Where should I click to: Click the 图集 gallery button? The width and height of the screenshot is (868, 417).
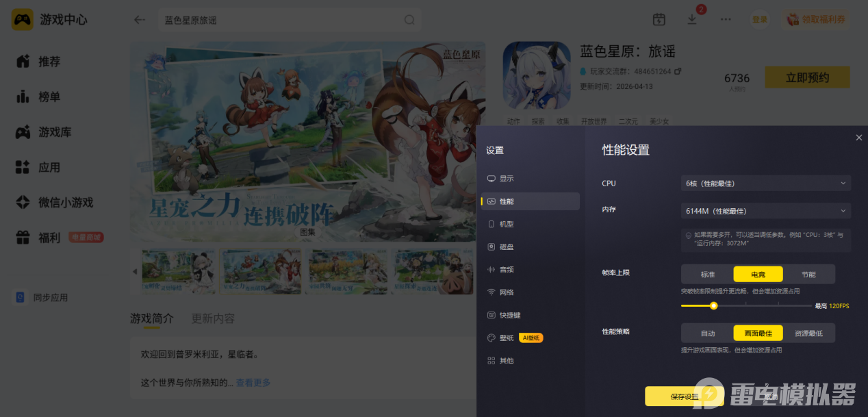pyautogui.click(x=308, y=232)
